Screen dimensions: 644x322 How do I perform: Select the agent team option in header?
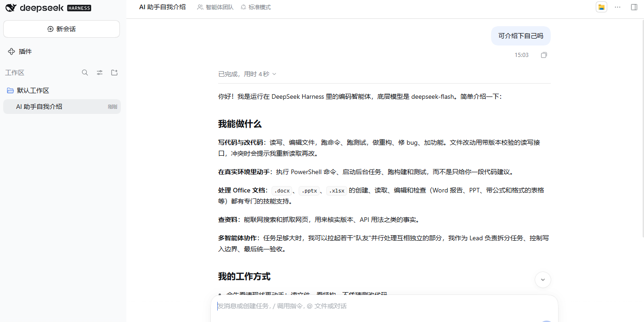[x=215, y=7]
